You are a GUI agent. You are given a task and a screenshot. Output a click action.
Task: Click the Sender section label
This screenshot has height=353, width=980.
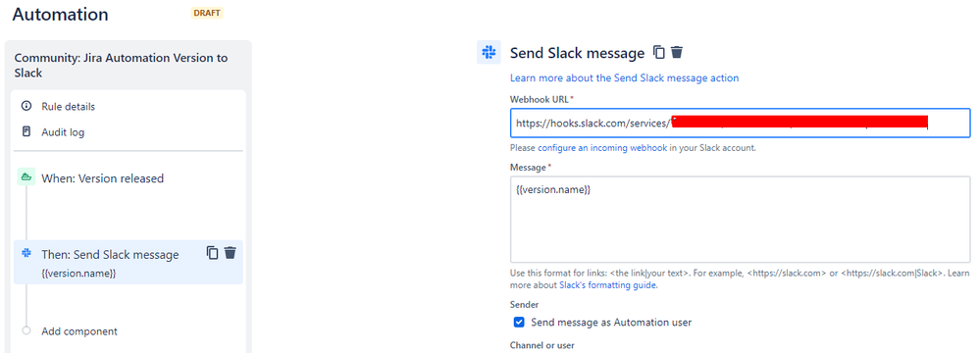coord(525,304)
